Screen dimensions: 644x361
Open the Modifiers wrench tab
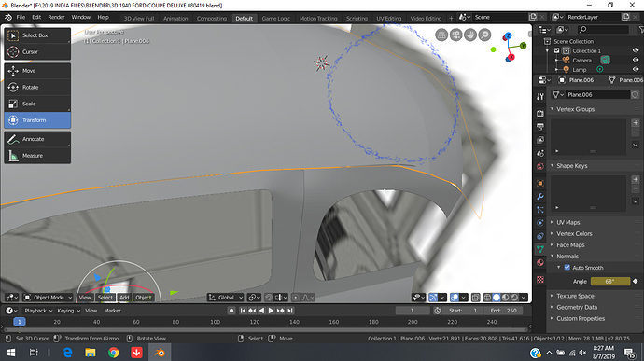pos(540,196)
